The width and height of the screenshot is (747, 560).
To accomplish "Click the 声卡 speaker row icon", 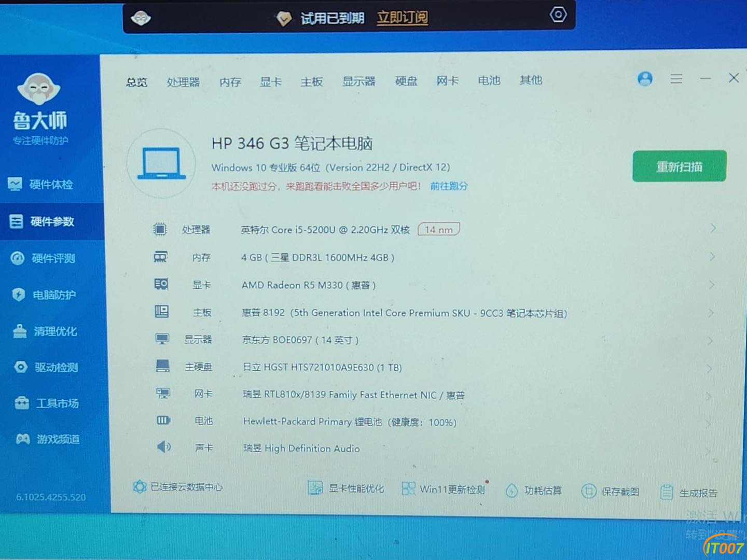I will [164, 446].
